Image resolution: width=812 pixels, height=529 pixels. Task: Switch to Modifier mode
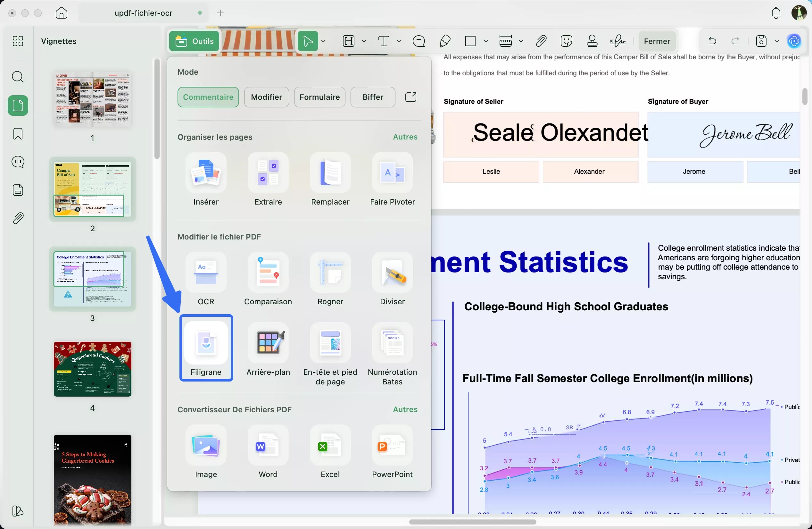tap(266, 97)
